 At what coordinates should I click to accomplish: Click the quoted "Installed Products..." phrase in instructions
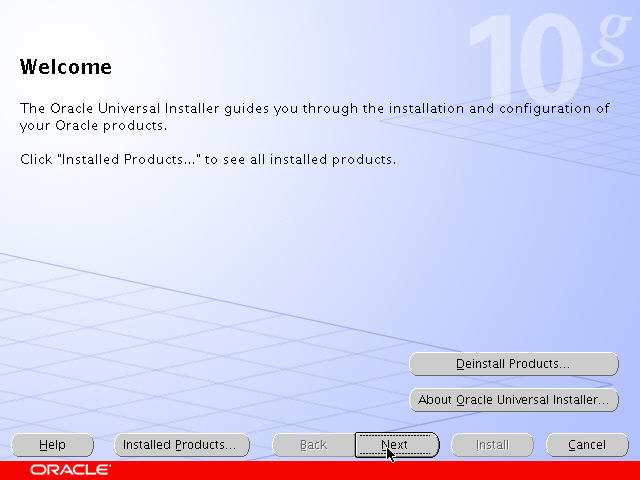coord(129,159)
